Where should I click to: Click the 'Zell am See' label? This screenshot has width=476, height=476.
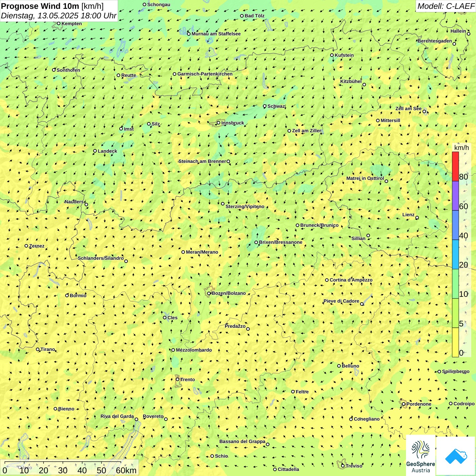[408, 109]
